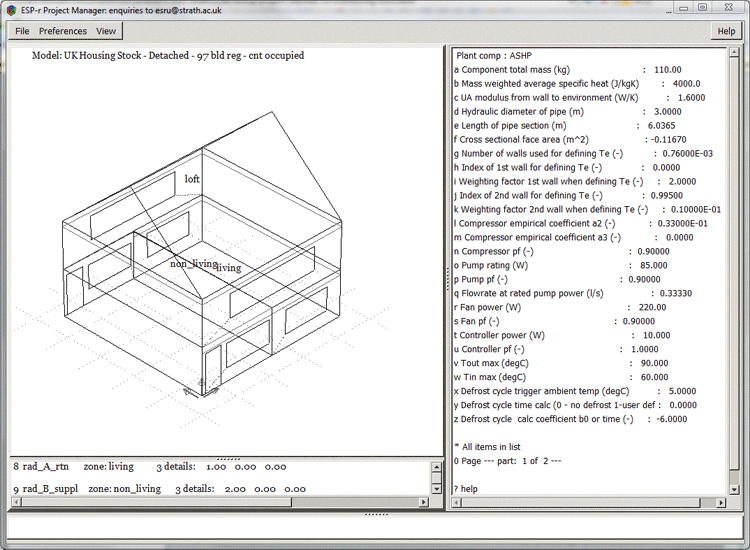
Task: Click the Help button
Action: (x=726, y=31)
